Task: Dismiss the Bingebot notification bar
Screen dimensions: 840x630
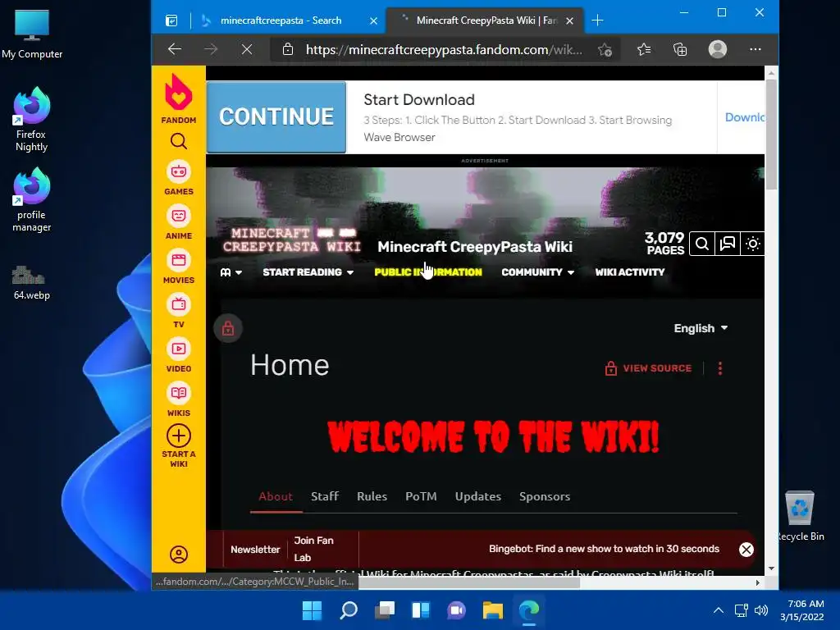Action: (746, 550)
